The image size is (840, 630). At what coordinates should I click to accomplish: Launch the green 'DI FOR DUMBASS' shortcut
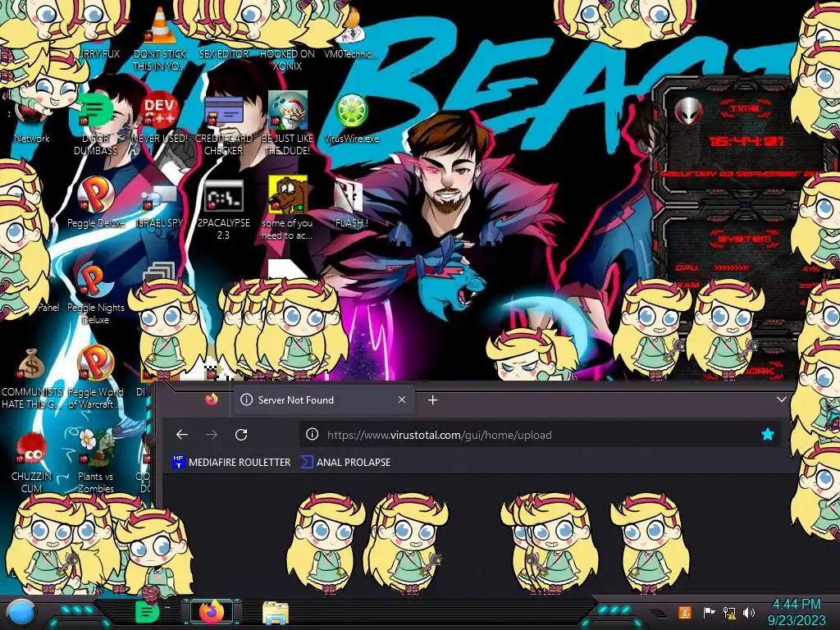point(95,125)
